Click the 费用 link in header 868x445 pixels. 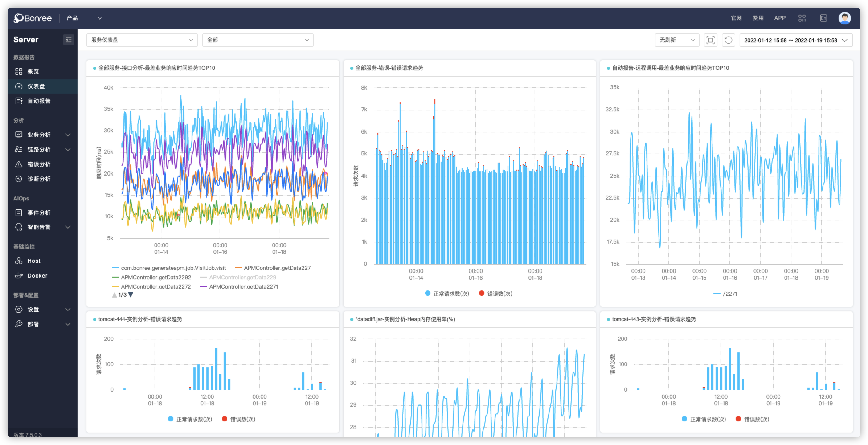(x=758, y=18)
